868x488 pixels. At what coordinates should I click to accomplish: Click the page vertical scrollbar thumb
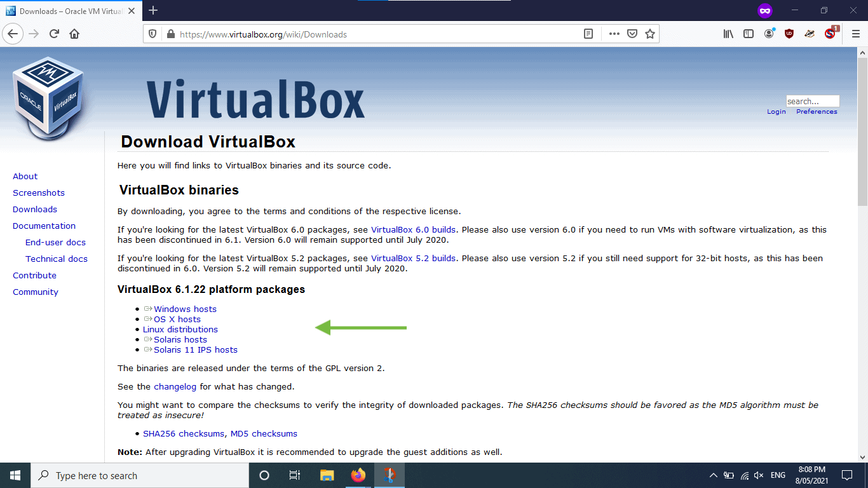pos(862,132)
